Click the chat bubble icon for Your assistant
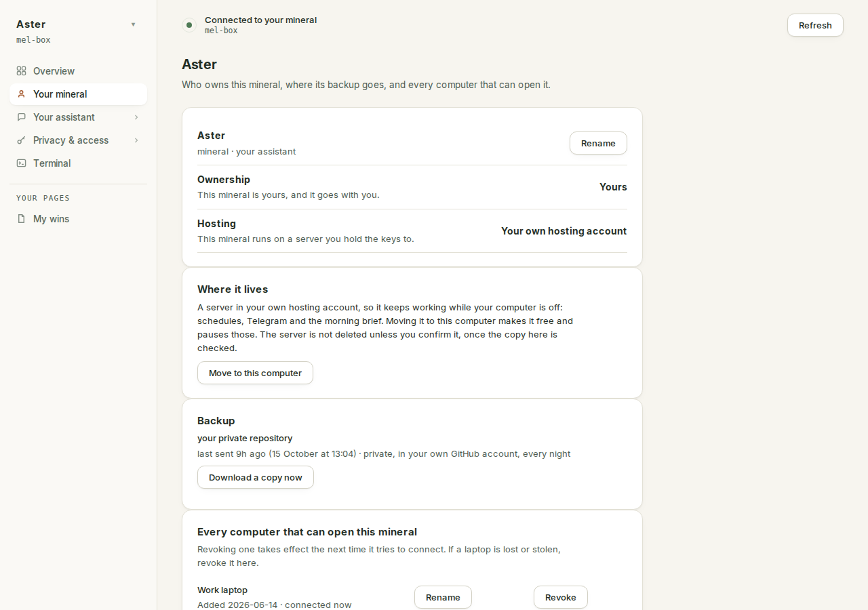The width and height of the screenshot is (868, 610). click(21, 117)
